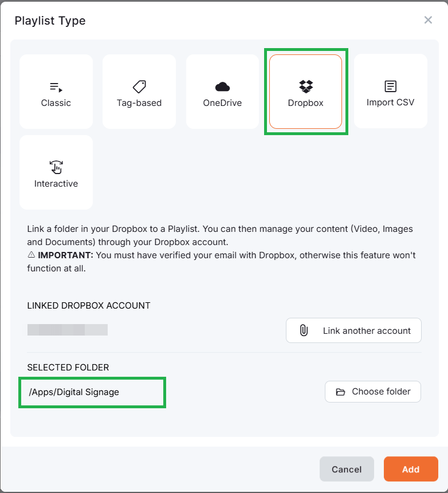The width and height of the screenshot is (448, 493).
Task: Pick the OneDrive cloud icon
Action: click(222, 87)
